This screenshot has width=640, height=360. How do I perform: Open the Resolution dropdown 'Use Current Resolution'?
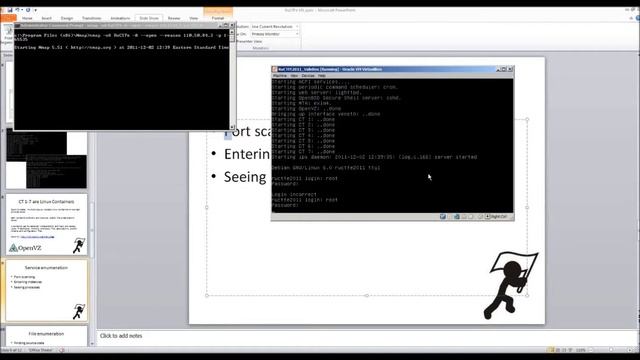point(275,27)
